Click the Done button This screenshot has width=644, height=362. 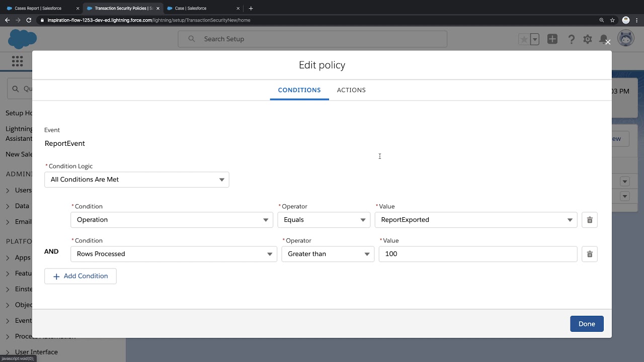(x=587, y=324)
